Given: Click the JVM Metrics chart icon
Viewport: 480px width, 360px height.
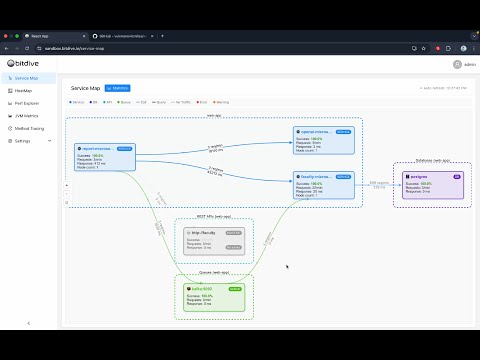Looking at the screenshot, I should [x=10, y=116].
